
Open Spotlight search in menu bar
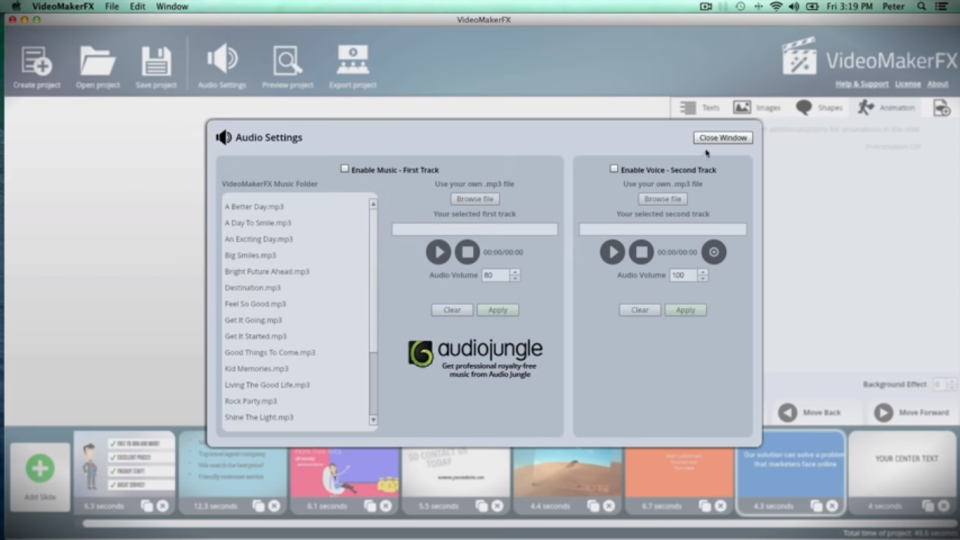click(x=921, y=6)
